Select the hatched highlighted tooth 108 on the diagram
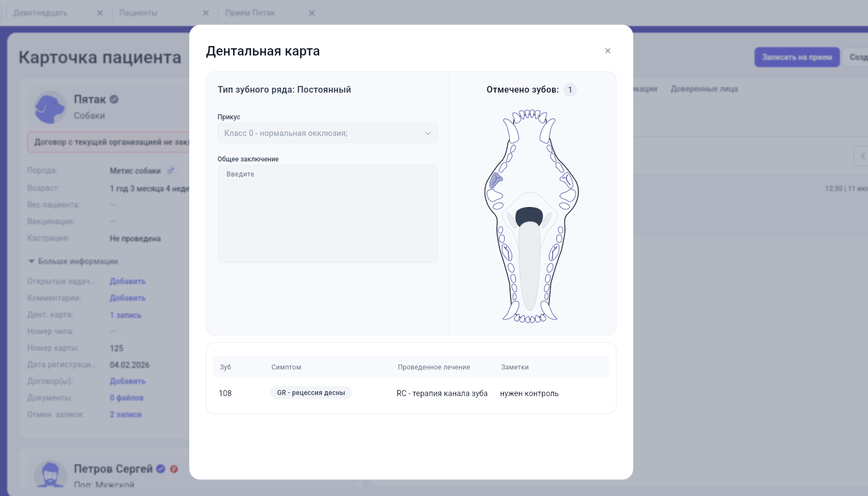 click(x=496, y=180)
